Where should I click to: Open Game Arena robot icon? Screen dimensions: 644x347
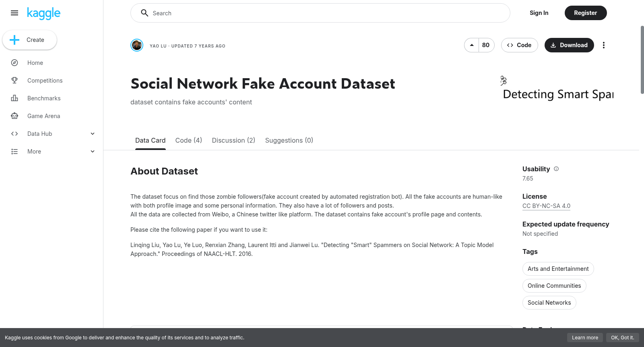pyautogui.click(x=14, y=116)
